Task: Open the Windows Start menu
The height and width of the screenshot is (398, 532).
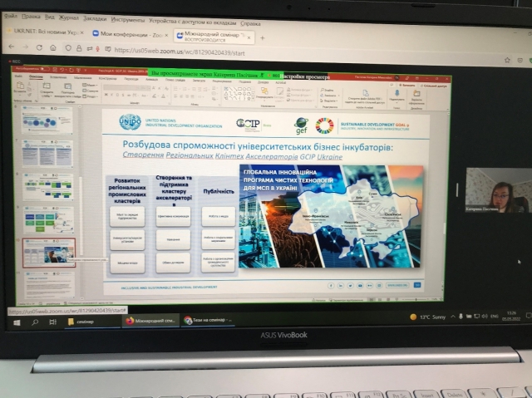Action: (x=17, y=322)
